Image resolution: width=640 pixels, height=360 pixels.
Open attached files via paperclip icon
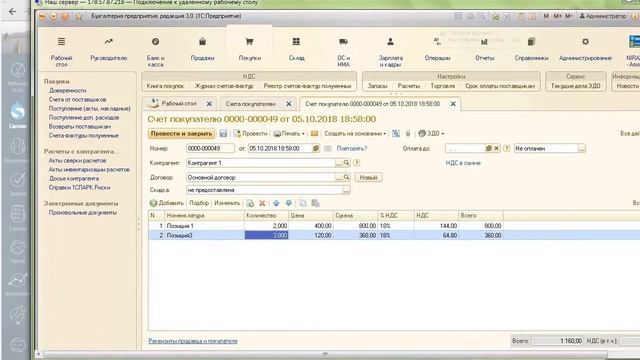coord(408,133)
